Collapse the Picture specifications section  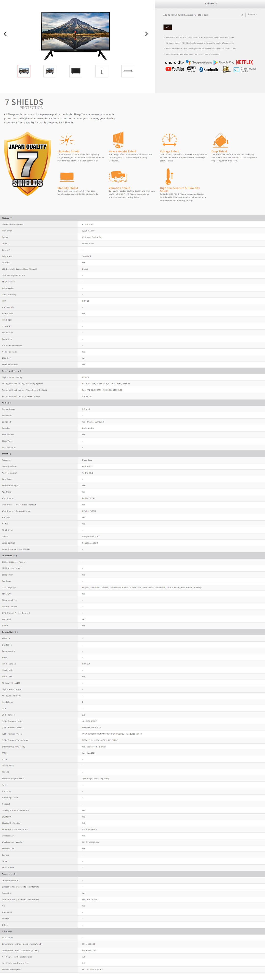(x=7, y=218)
